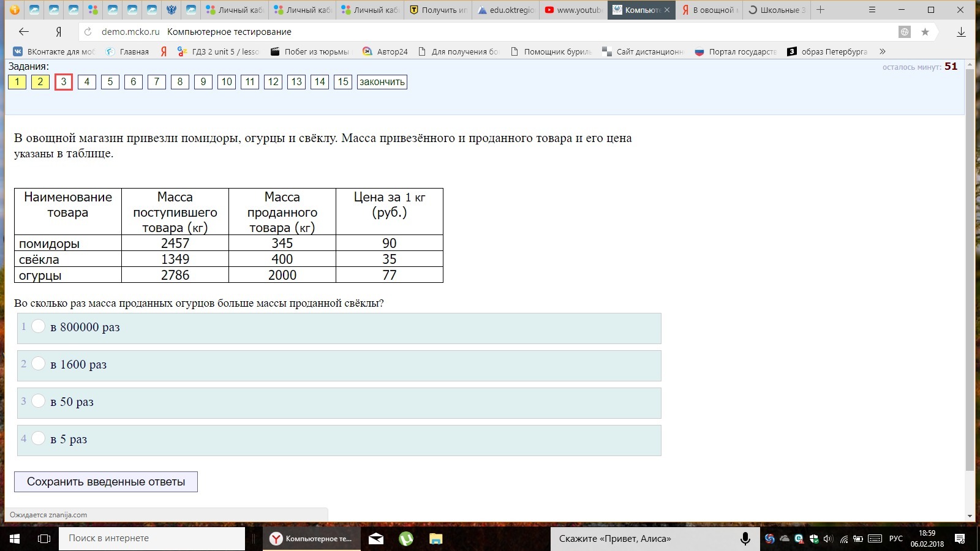Screen dimensions: 980x551
Task: Click "Сохранить введенные ответы" button
Action: [106, 482]
